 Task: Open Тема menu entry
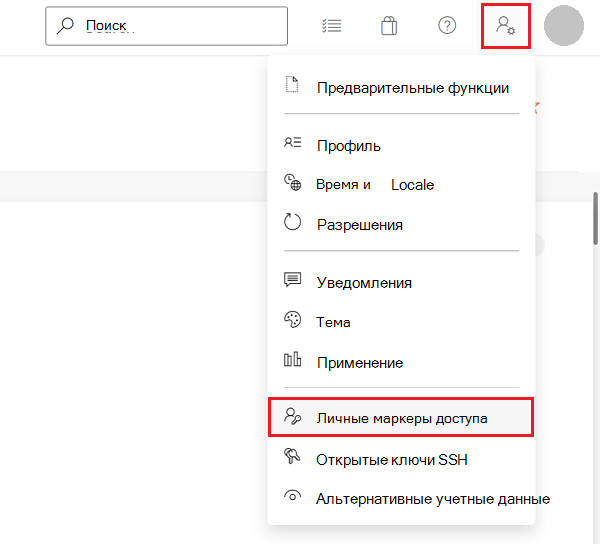tap(401, 322)
